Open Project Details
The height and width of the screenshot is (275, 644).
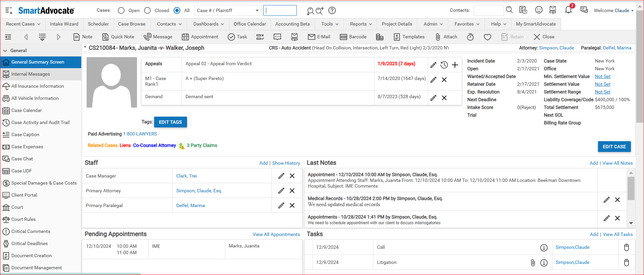click(397, 24)
